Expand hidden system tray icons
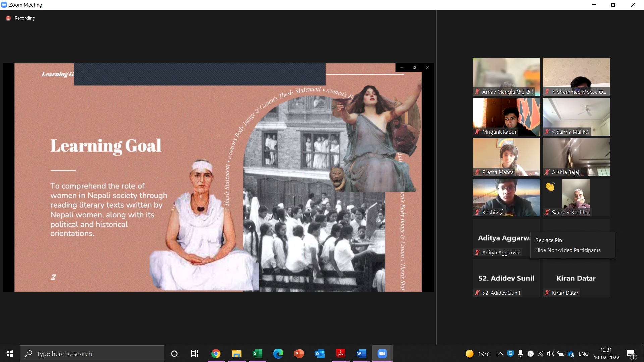The image size is (644, 362). tap(500, 354)
